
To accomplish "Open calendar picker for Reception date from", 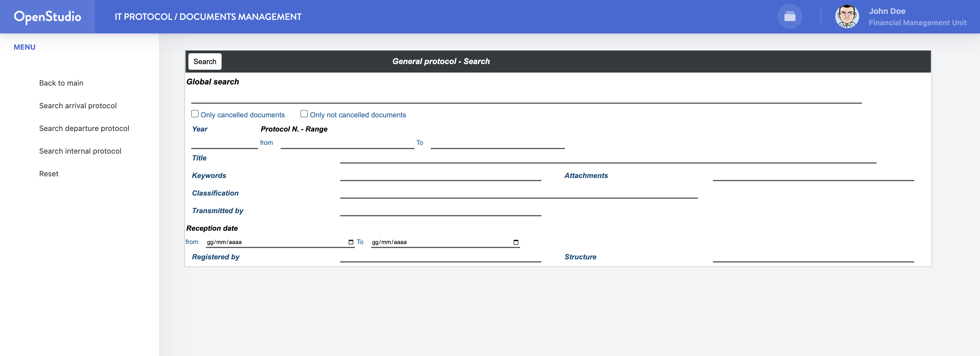I will click(351, 242).
